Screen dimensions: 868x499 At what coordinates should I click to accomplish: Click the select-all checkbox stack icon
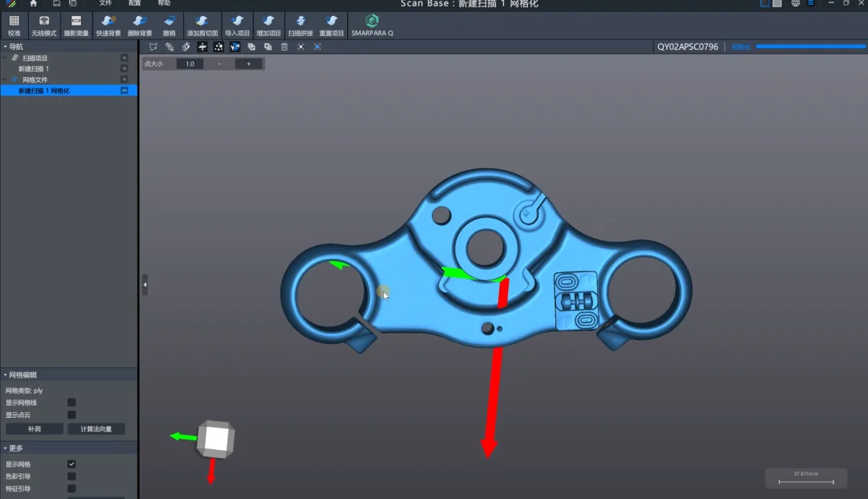(252, 47)
